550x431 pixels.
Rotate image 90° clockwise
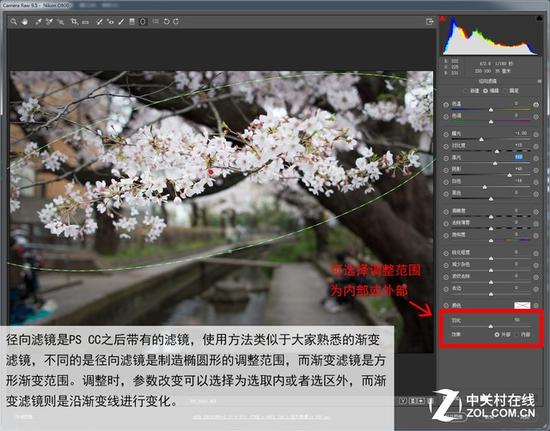(x=176, y=22)
